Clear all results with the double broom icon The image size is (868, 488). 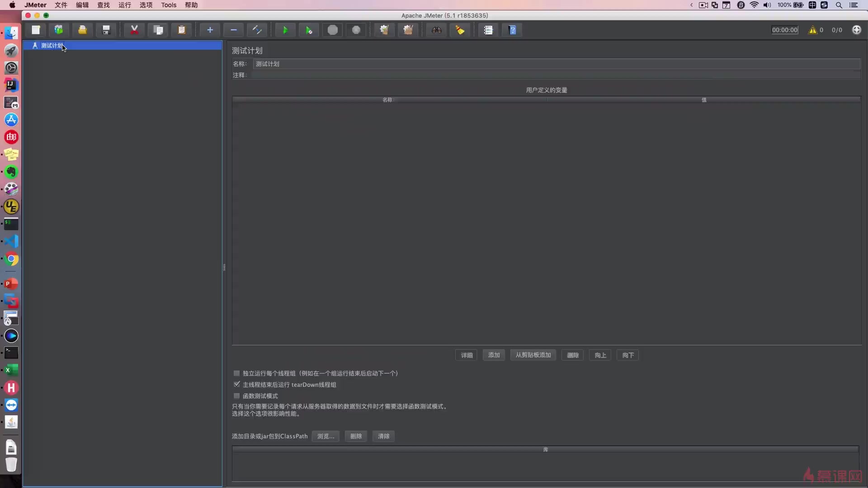[x=408, y=30]
